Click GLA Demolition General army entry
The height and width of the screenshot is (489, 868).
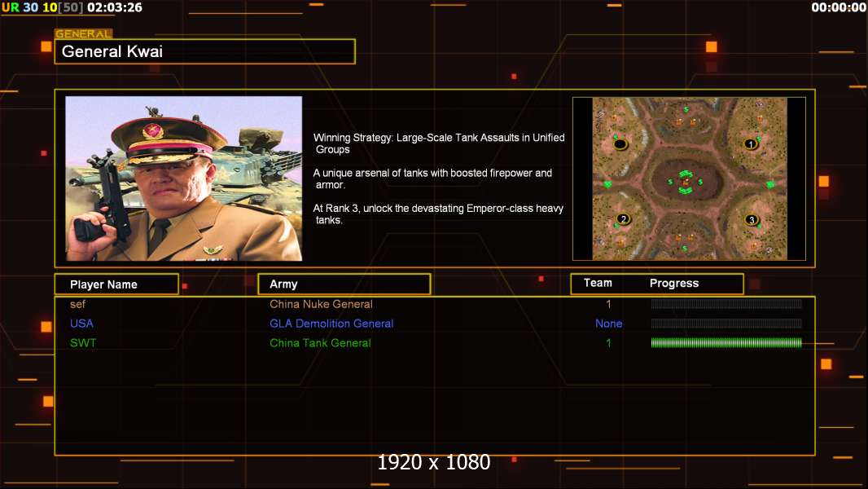click(331, 324)
